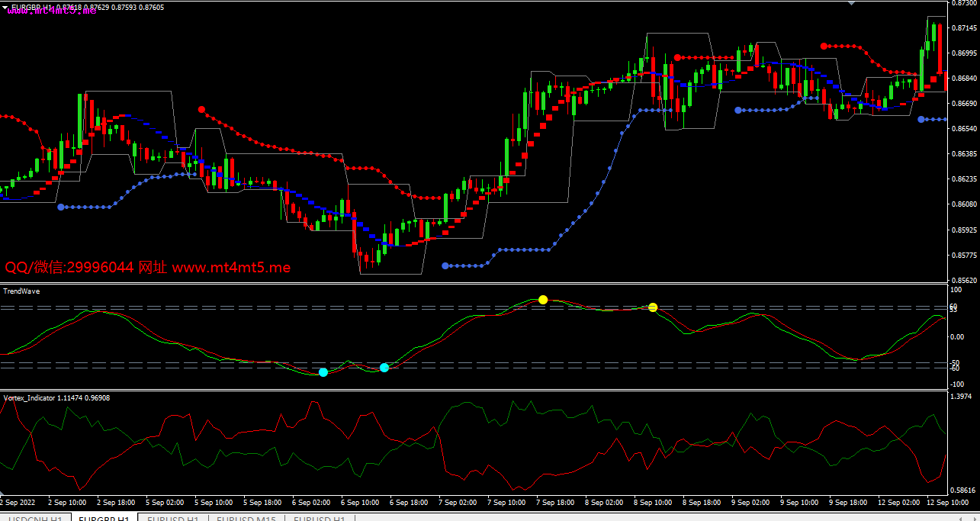Screen dimensions: 980x521
Task: Click the 8 Sep 02:00 time label
Action: (603, 503)
